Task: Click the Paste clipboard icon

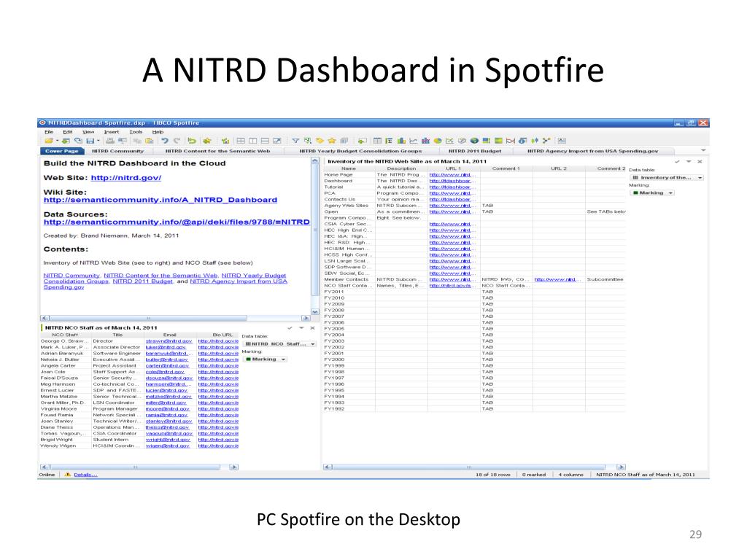Action: coord(149,141)
